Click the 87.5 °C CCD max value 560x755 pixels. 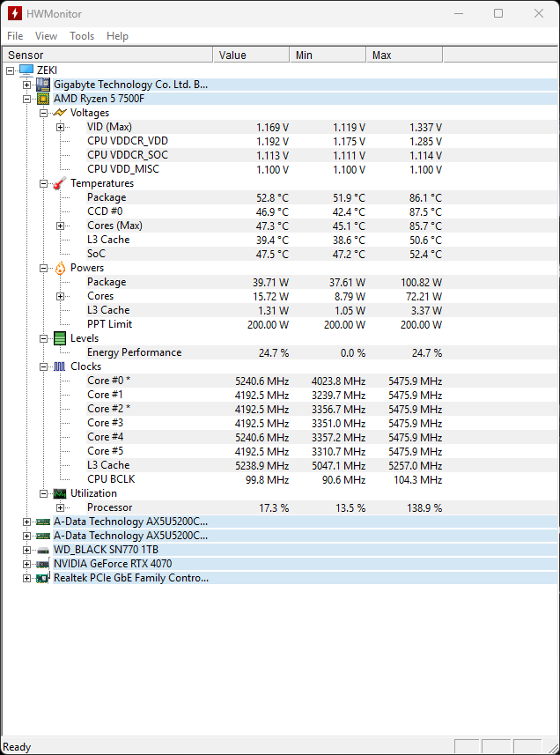(x=426, y=211)
